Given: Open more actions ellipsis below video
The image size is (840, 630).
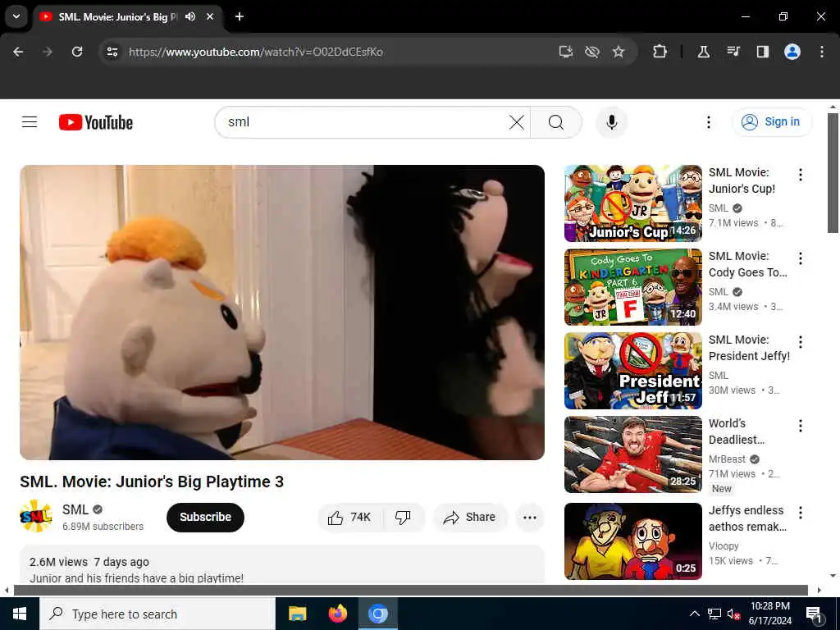Looking at the screenshot, I should point(529,517).
